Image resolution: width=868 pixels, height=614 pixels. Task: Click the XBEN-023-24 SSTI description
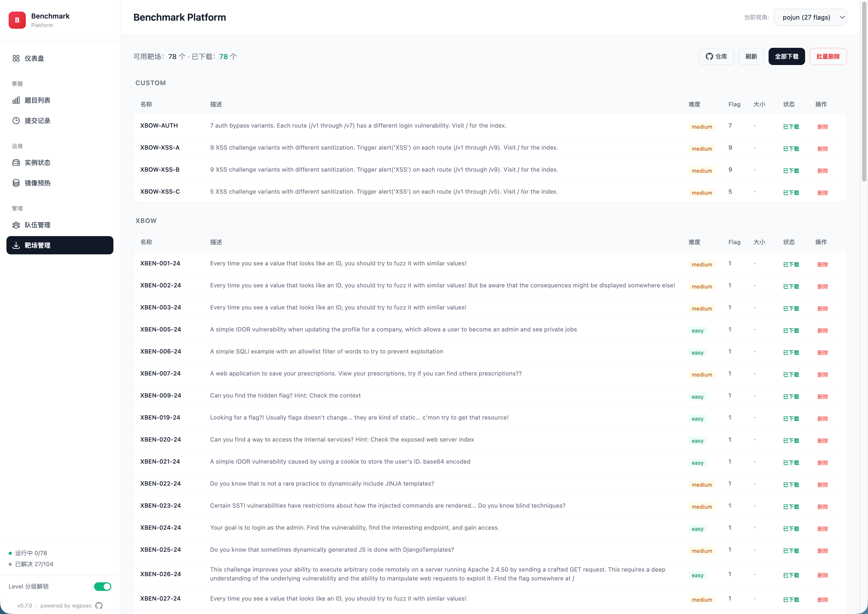pyautogui.click(x=388, y=505)
